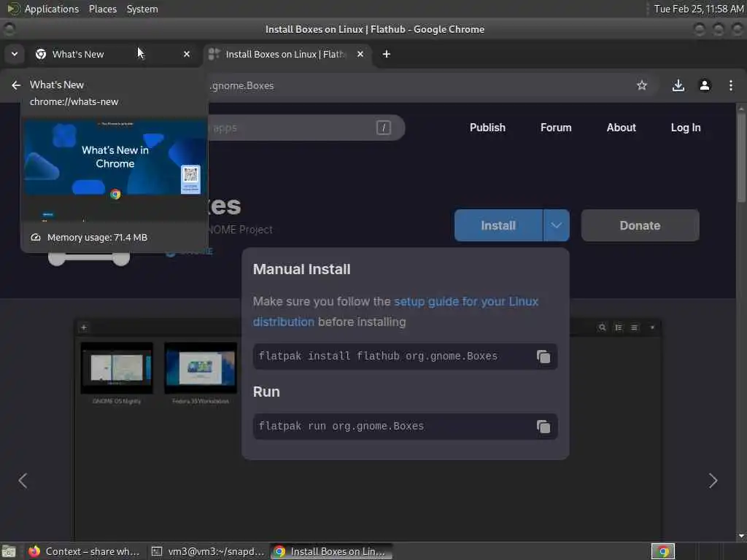Click the What's New in Chrome preview thumbnail

115,169
